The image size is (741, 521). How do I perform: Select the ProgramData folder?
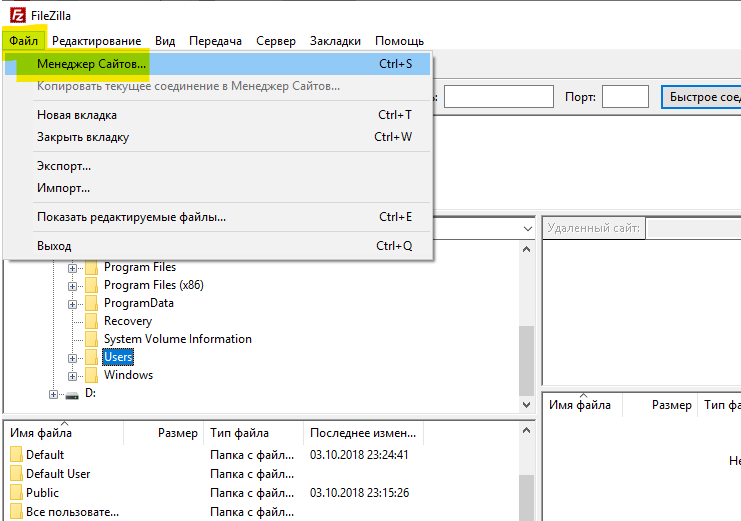coord(138,303)
